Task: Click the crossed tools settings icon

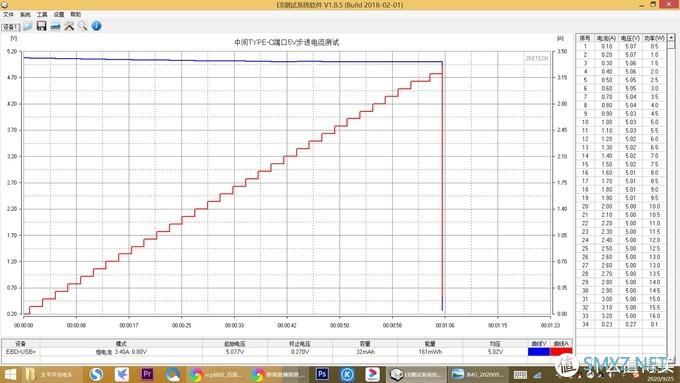Action: 69,26
